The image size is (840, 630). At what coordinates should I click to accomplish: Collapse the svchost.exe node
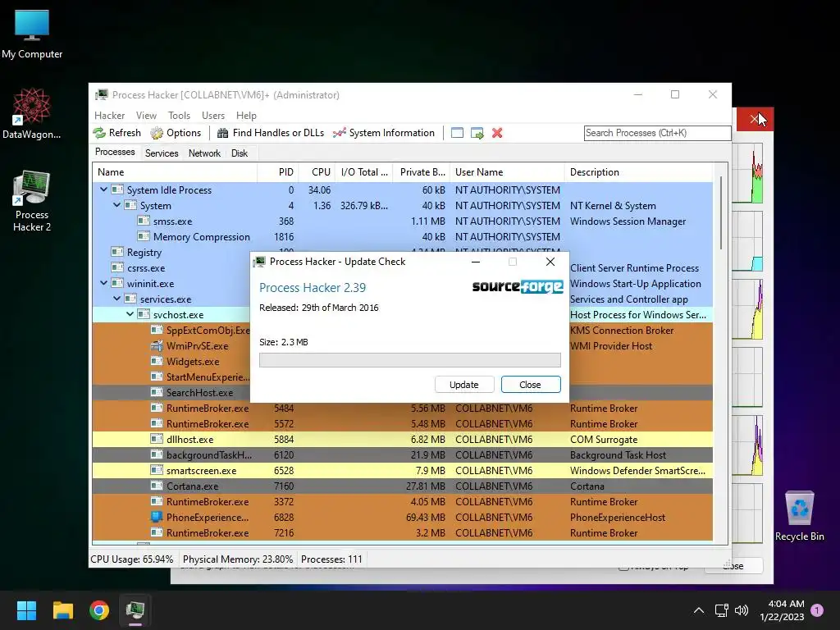coord(130,314)
